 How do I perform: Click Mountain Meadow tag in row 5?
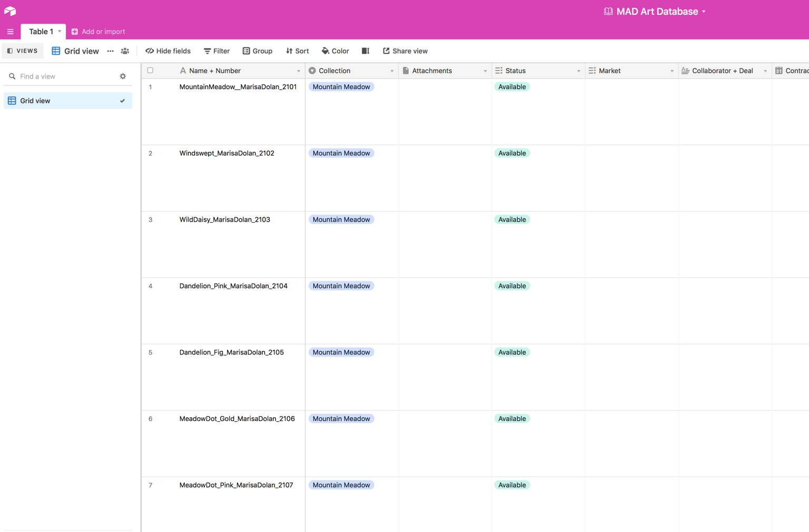pos(341,352)
